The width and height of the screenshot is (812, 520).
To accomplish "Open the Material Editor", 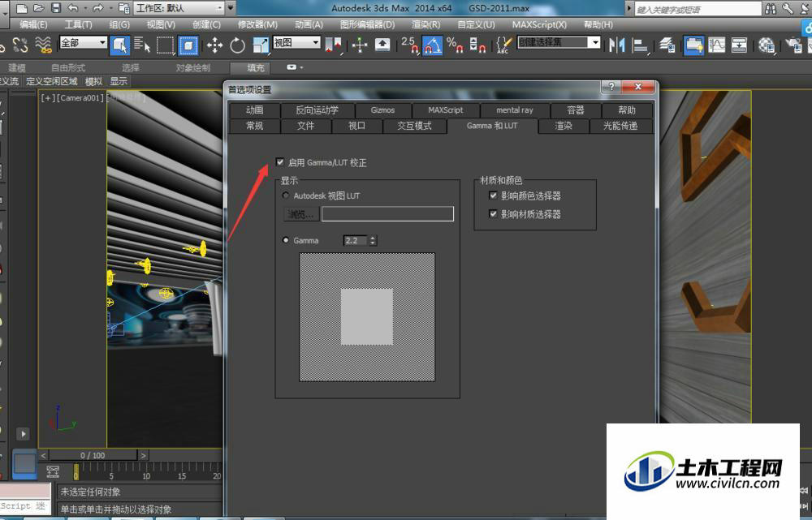I will click(x=767, y=45).
